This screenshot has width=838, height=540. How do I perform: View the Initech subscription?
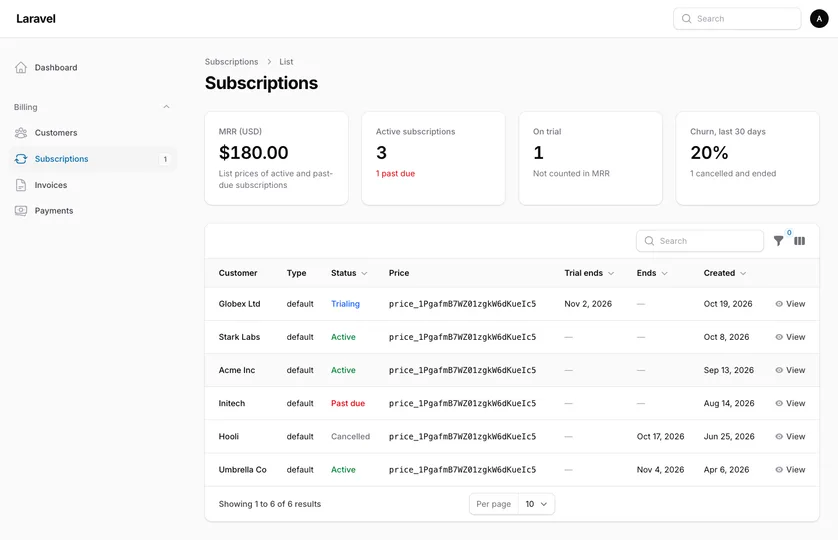790,403
